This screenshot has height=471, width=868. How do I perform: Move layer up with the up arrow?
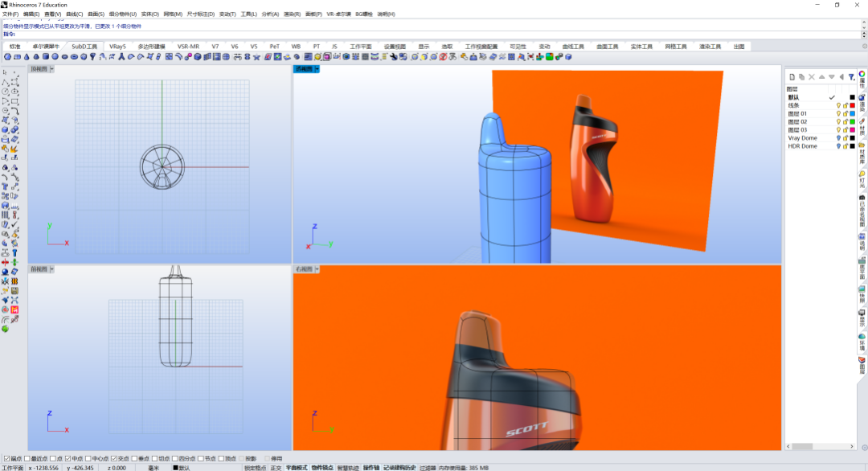click(821, 77)
